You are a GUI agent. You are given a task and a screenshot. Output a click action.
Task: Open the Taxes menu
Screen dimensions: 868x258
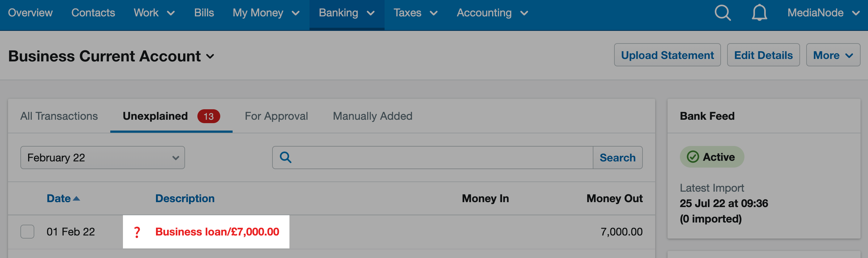tap(415, 13)
